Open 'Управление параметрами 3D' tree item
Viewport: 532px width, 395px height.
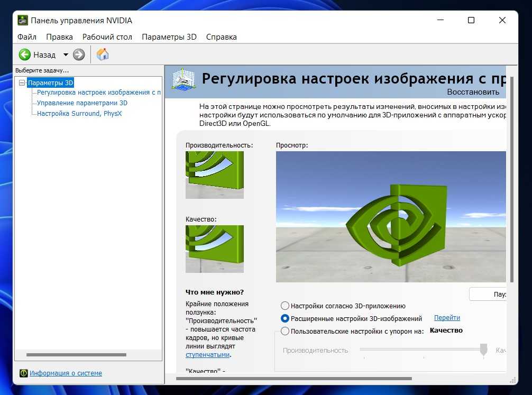point(82,103)
